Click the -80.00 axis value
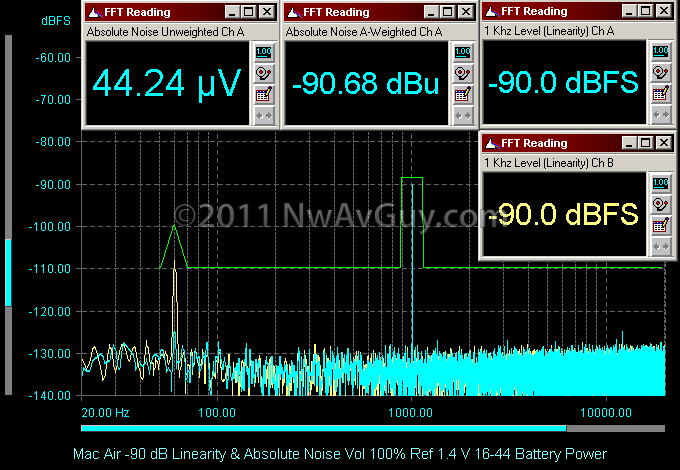This screenshot has width=680, height=470. (53, 142)
